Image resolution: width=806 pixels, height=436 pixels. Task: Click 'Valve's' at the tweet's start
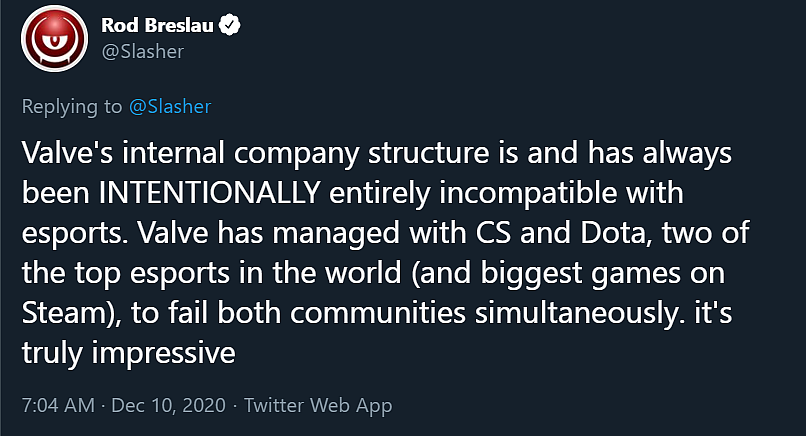67,153
